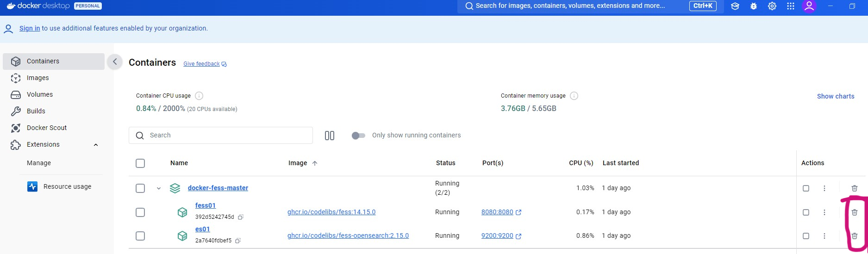The image size is (868, 254).
Task: Open port 8080:8080 external link icon
Action: [x=518, y=212]
